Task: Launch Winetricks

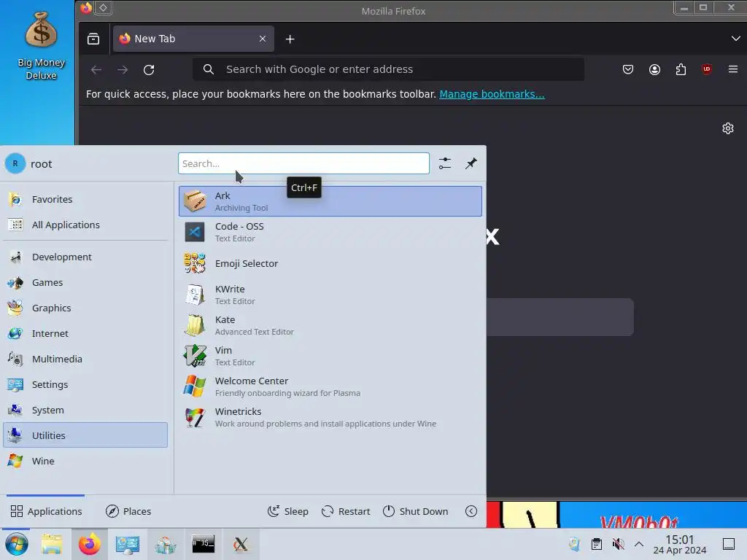Action: (330, 417)
